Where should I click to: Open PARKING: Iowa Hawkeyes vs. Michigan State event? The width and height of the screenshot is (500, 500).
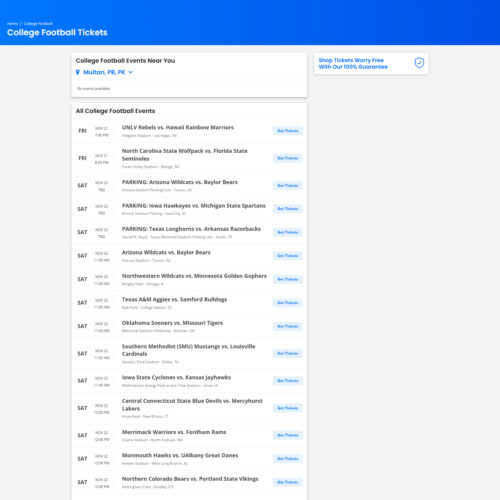point(194,206)
